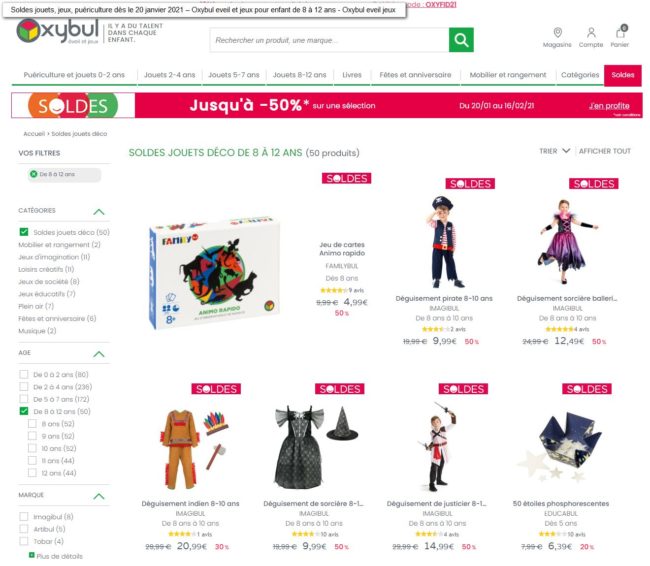
Task: Open the Compte account icon
Action: coord(591,32)
